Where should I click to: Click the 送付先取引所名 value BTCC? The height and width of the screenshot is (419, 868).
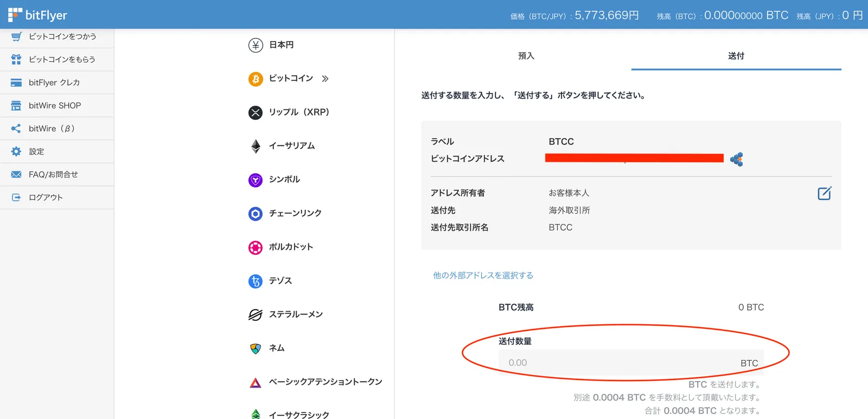(x=560, y=228)
